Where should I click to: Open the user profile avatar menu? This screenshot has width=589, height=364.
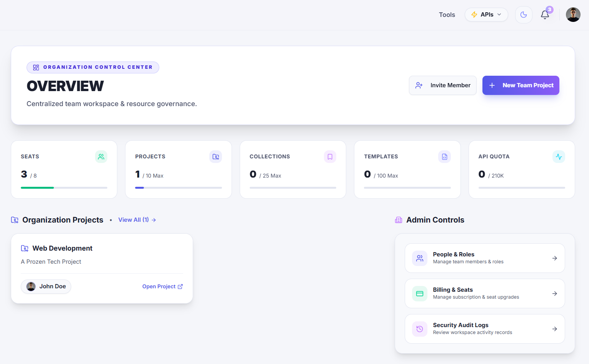click(x=573, y=15)
